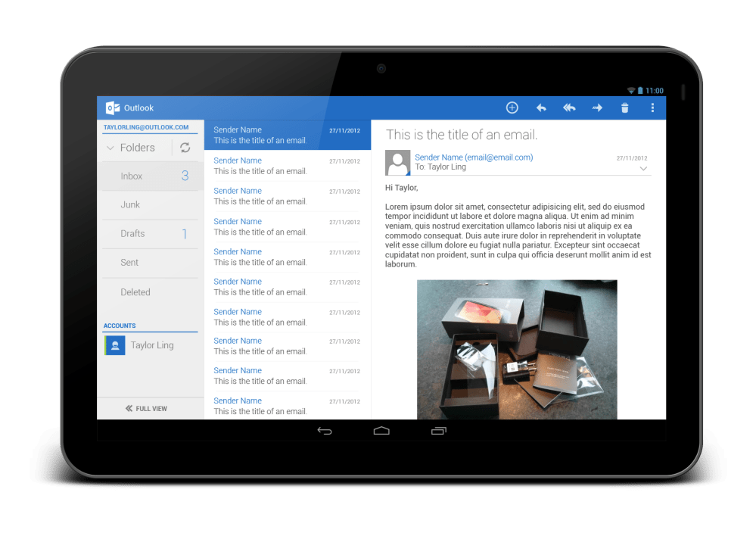The height and width of the screenshot is (533, 756).
Task: Forward the current email
Action: [x=597, y=108]
